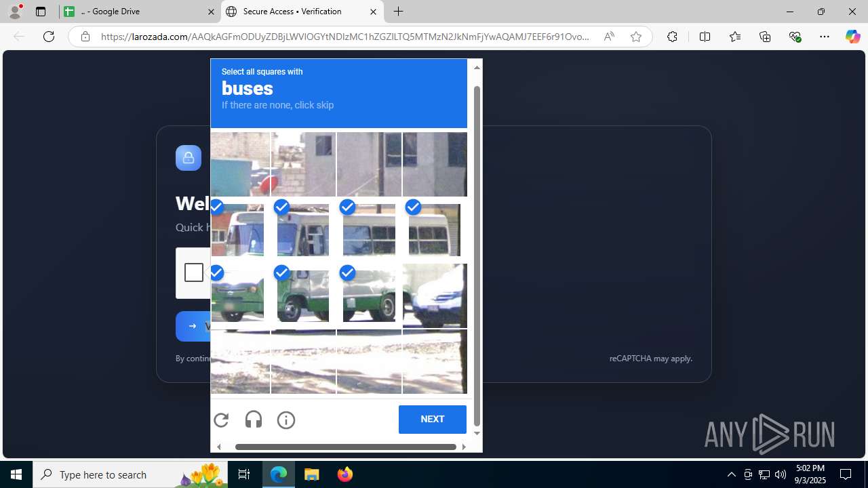This screenshot has height=488, width=868.
Task: Open the notification center
Action: click(846, 474)
